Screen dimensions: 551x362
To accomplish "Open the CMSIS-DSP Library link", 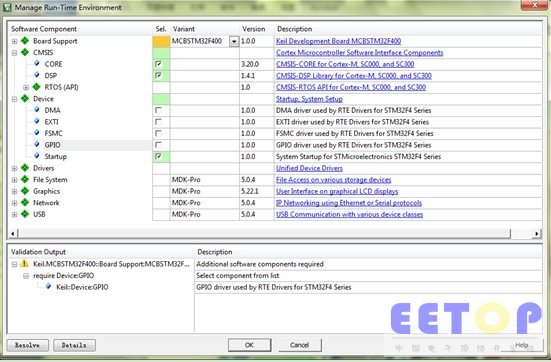I will (354, 76).
